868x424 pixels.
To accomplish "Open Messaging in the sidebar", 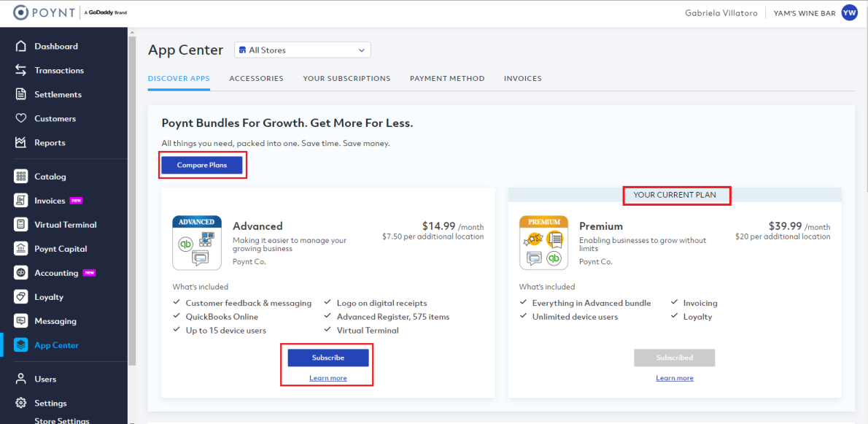I will (x=55, y=321).
